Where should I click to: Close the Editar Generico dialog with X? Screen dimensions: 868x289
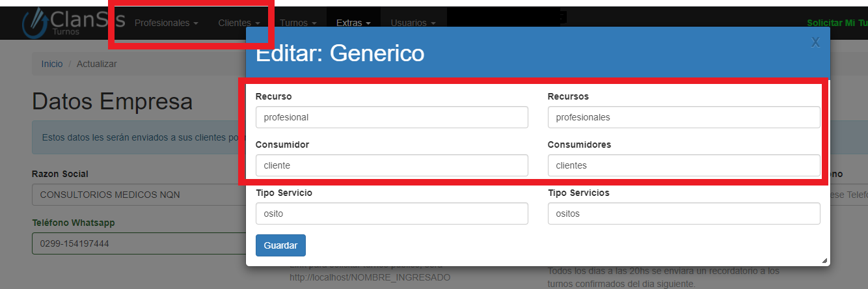[815, 42]
